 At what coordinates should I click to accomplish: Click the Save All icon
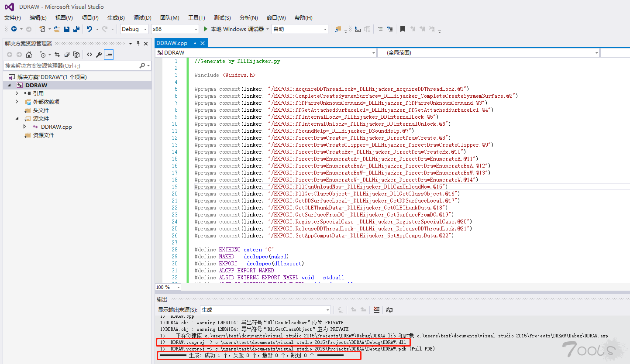point(76,29)
